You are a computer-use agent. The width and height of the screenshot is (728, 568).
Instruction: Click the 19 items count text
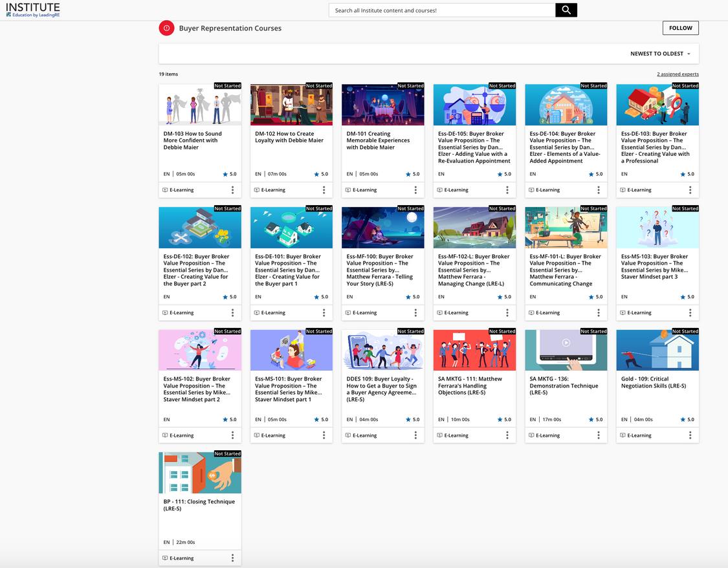coord(168,74)
